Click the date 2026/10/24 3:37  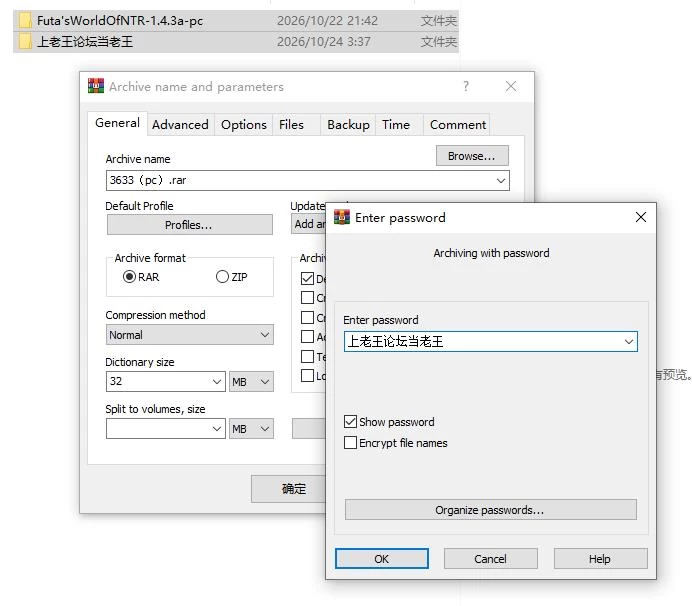[x=324, y=41]
